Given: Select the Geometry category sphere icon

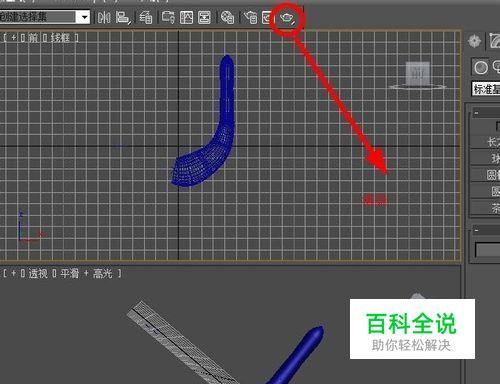Looking at the screenshot, I should click(480, 68).
